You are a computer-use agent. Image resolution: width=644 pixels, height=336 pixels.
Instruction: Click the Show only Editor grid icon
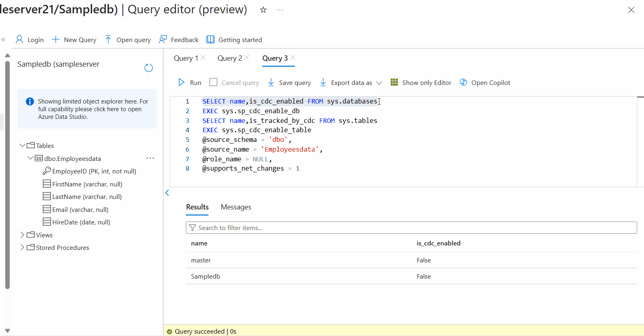pos(394,82)
